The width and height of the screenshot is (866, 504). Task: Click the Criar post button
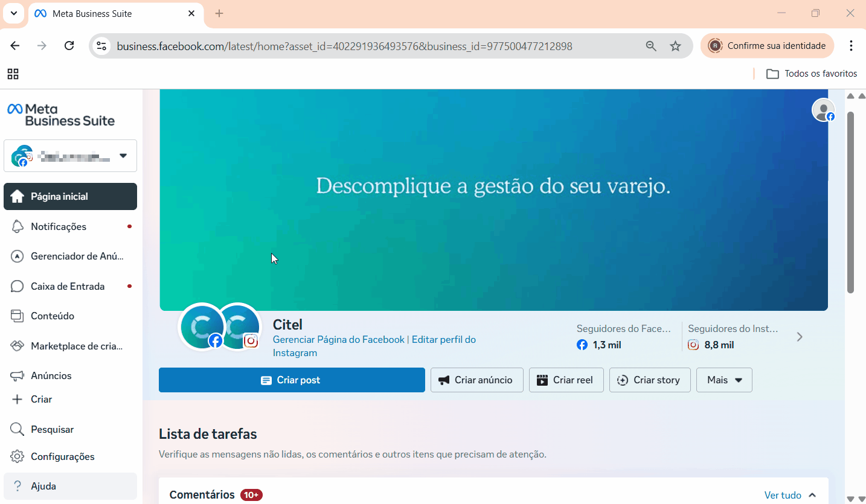point(292,380)
